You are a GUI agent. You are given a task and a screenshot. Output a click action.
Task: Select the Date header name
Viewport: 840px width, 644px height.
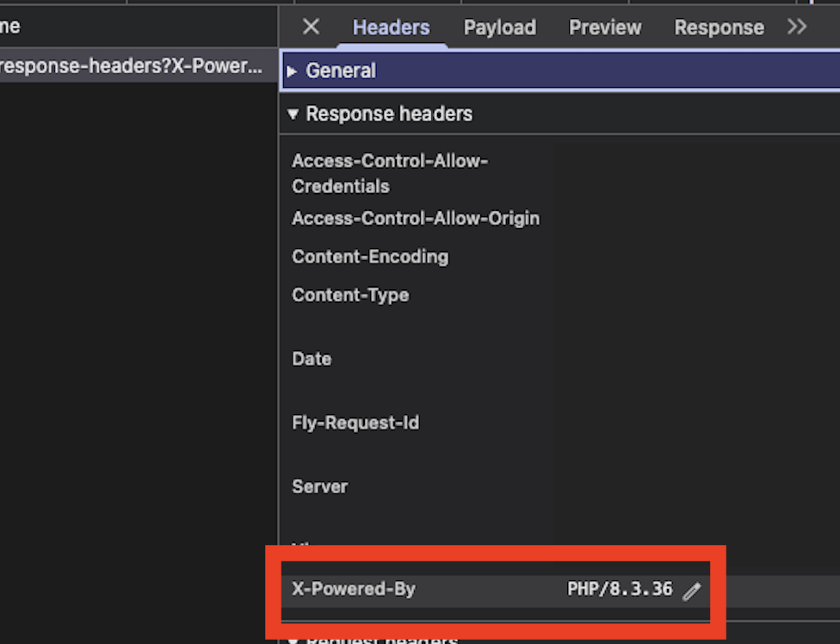tap(312, 358)
